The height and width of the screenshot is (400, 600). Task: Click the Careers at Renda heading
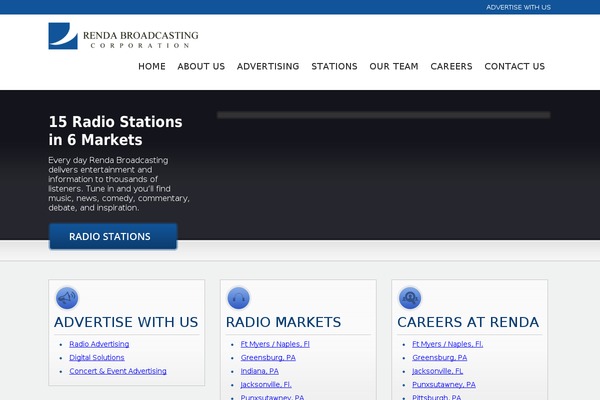point(468,322)
